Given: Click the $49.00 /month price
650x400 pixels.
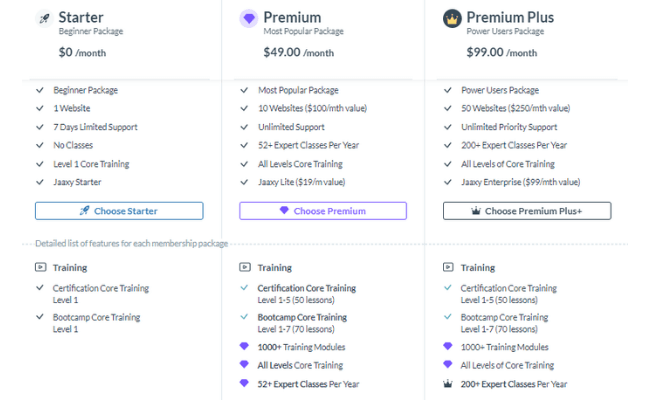Looking at the screenshot, I should point(298,52).
